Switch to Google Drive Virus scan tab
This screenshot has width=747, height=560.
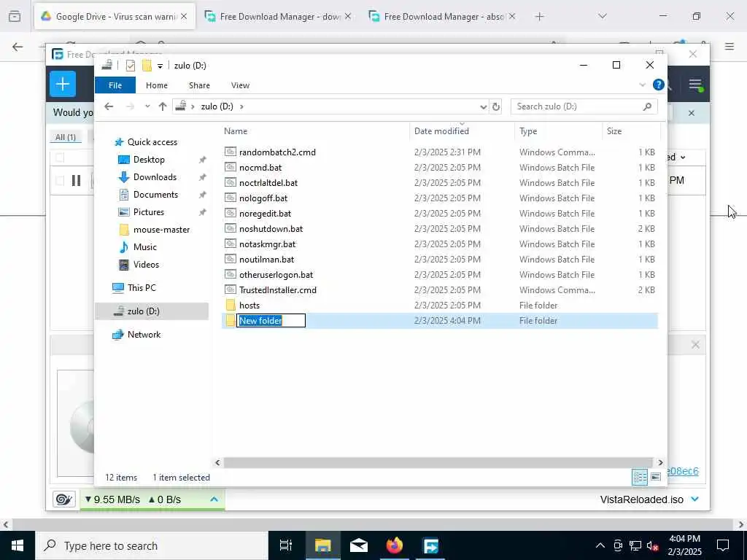[x=115, y=16]
